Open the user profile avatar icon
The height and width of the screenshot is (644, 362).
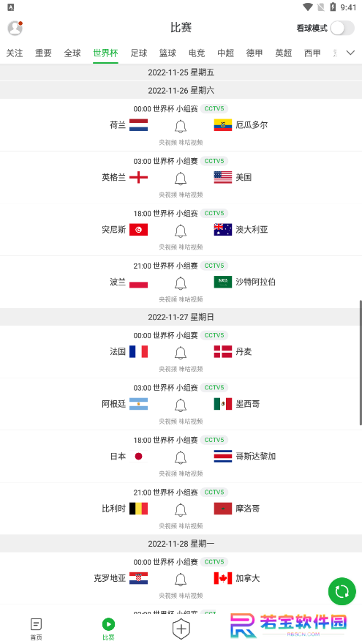click(x=15, y=28)
